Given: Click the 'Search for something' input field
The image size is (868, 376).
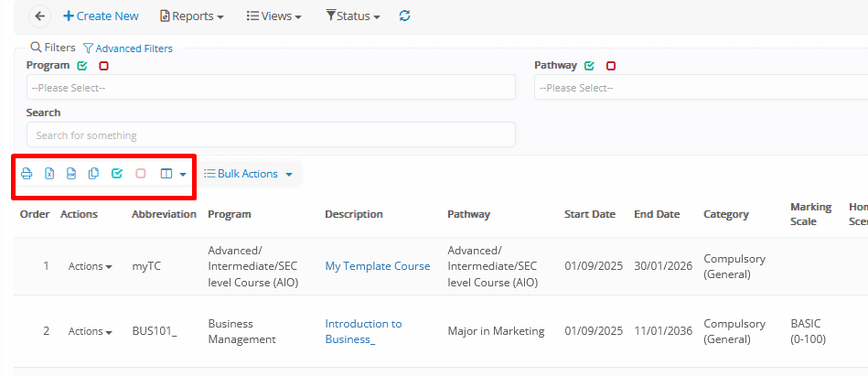Looking at the screenshot, I should click(271, 135).
